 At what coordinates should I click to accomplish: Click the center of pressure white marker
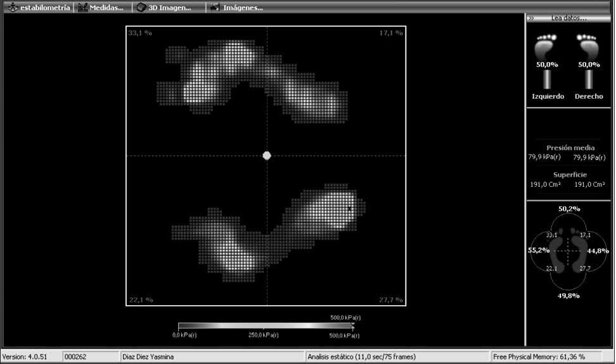click(x=267, y=155)
